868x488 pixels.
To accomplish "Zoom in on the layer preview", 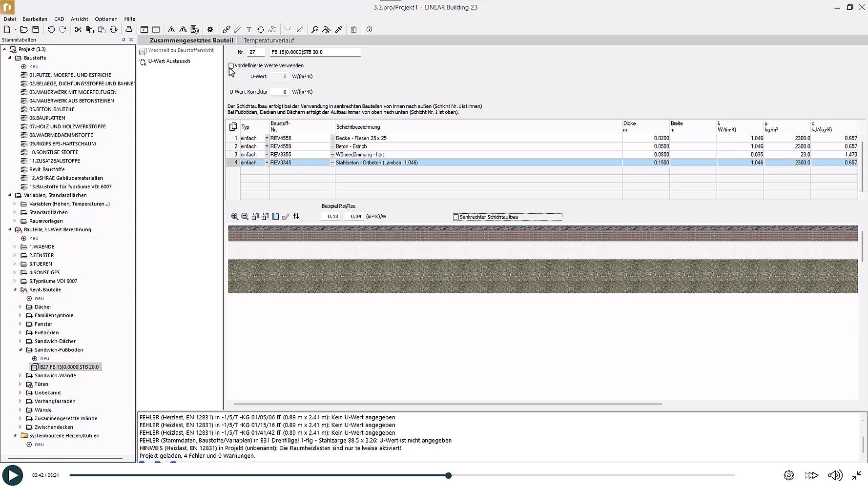I will click(235, 217).
